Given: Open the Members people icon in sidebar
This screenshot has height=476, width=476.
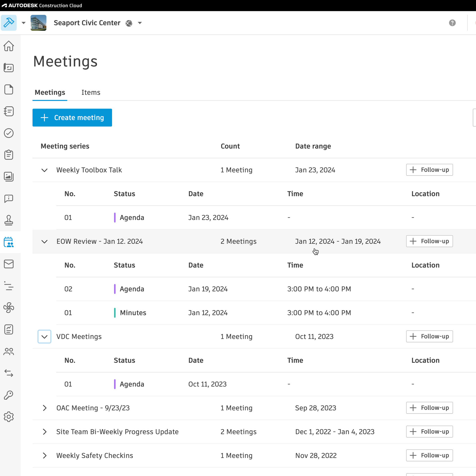Looking at the screenshot, I should (x=9, y=351).
